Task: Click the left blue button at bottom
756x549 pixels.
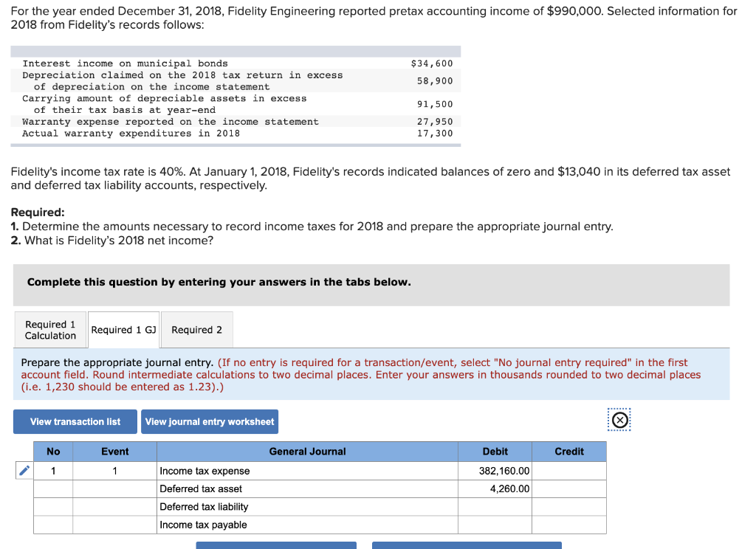Action: point(276,545)
